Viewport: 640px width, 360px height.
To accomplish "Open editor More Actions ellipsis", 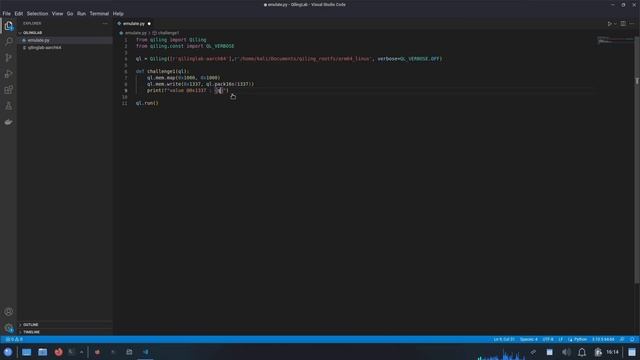I will coord(632,24).
